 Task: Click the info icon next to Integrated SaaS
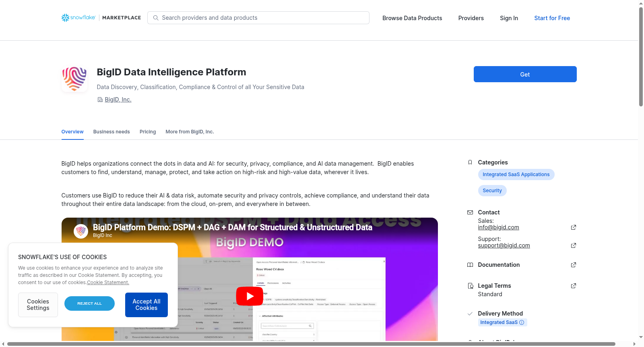522,322
